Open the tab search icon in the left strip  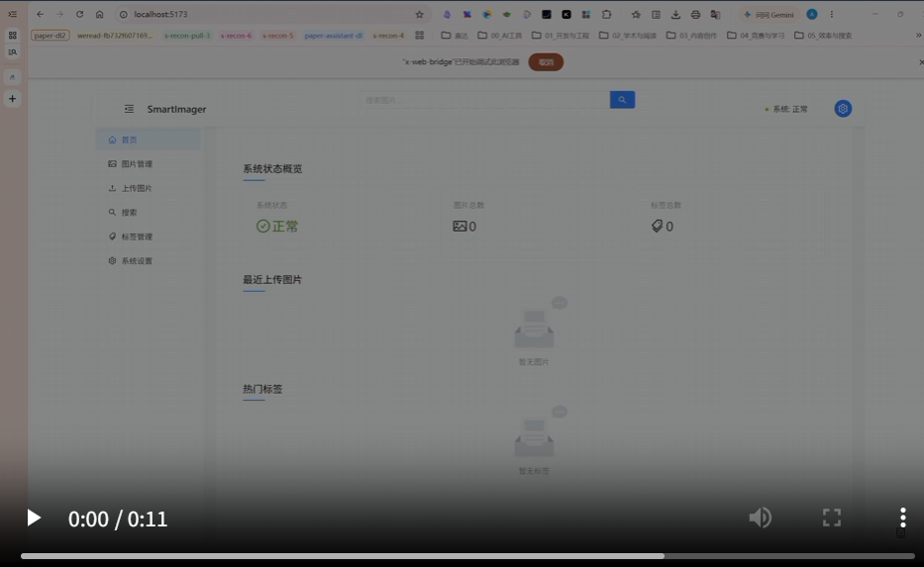pyautogui.click(x=12, y=52)
